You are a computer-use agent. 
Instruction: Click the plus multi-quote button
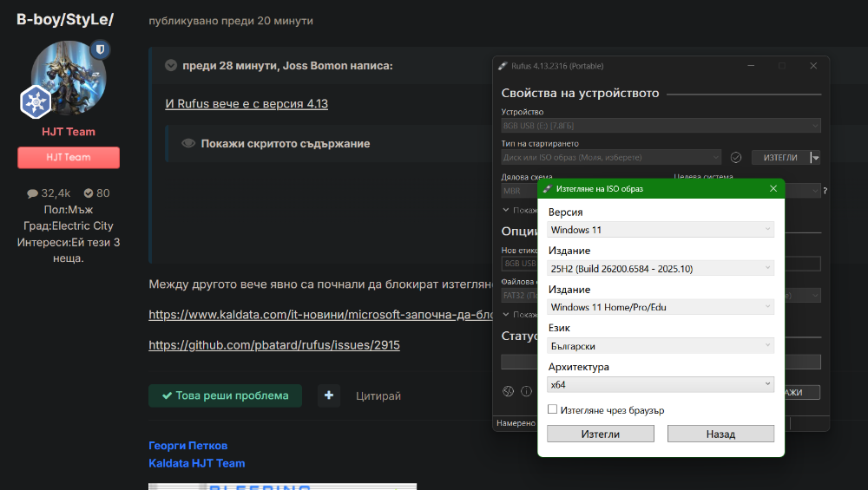[329, 395]
